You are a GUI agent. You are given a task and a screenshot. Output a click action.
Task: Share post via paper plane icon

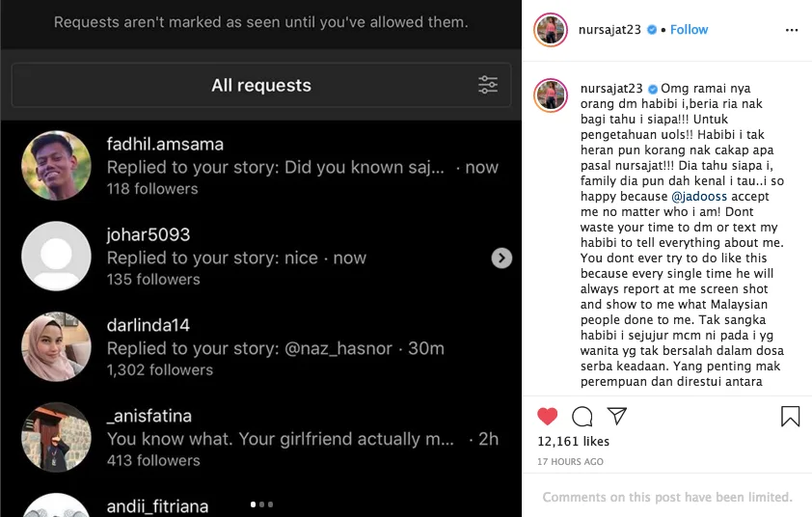tap(617, 416)
